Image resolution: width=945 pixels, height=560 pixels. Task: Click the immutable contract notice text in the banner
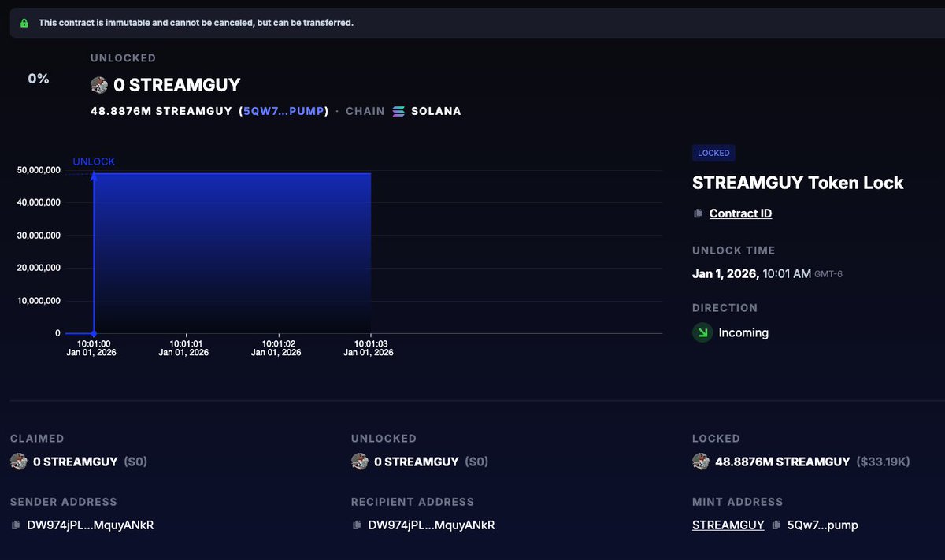point(196,23)
